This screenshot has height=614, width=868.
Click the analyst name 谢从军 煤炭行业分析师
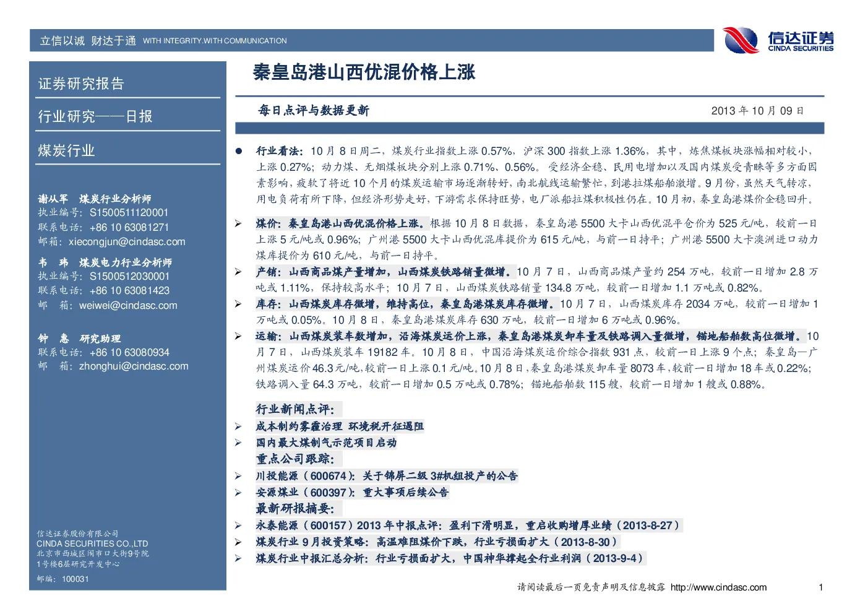(95, 199)
